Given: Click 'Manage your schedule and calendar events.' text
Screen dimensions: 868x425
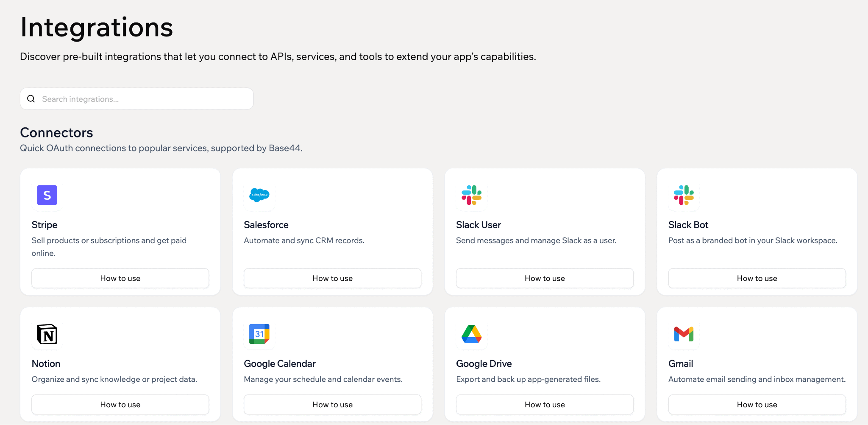Looking at the screenshot, I should (323, 379).
